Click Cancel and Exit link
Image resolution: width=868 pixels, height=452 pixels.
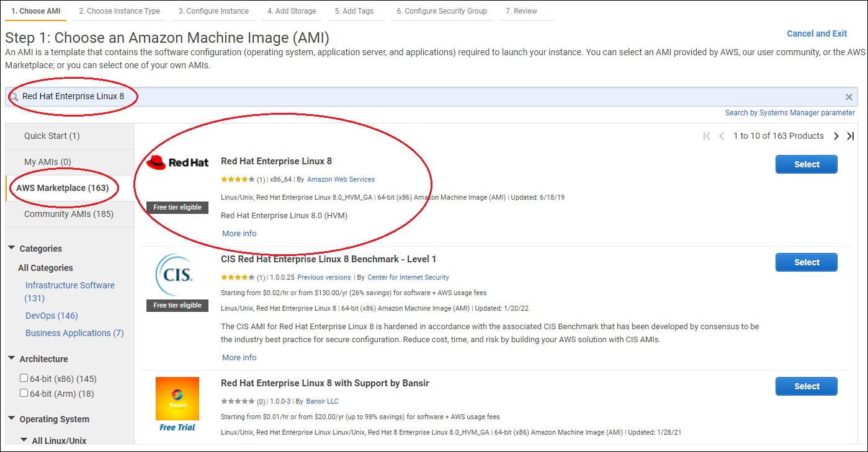coord(817,33)
